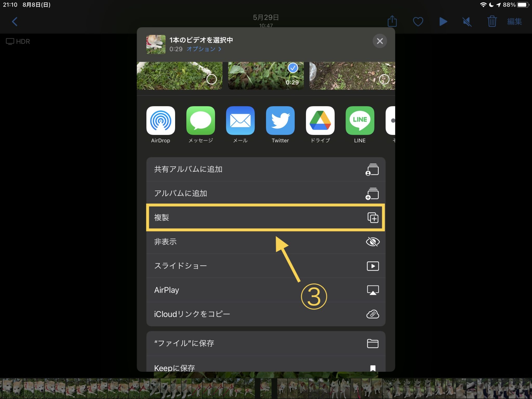Send the video through LINE
The image size is (532, 399).
pos(360,121)
